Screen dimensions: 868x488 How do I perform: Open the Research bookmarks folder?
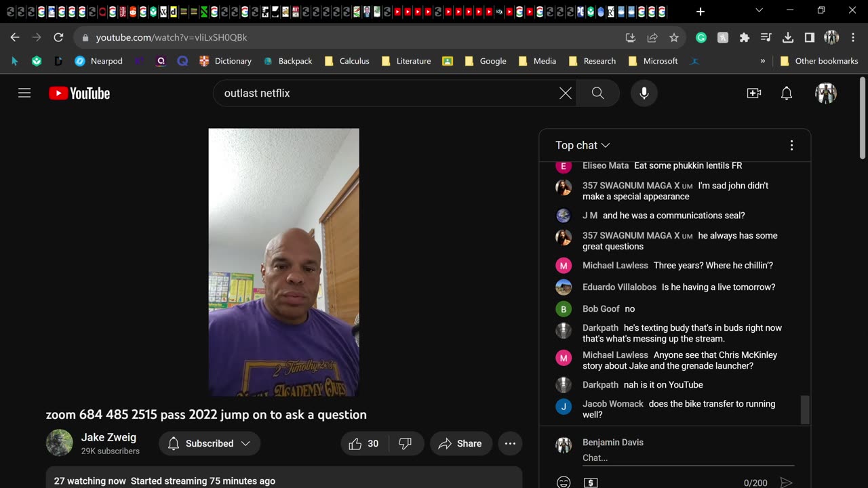tap(592, 61)
